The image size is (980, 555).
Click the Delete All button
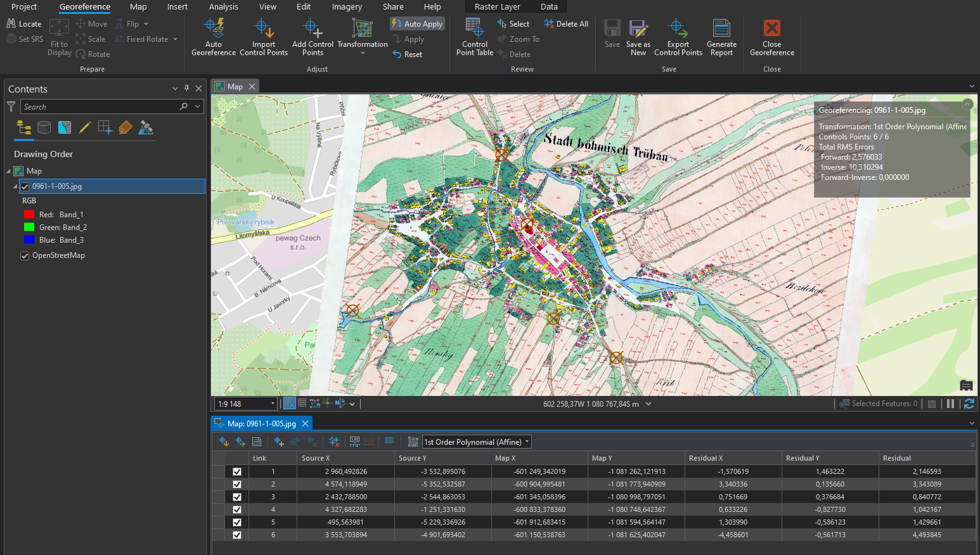pos(566,24)
